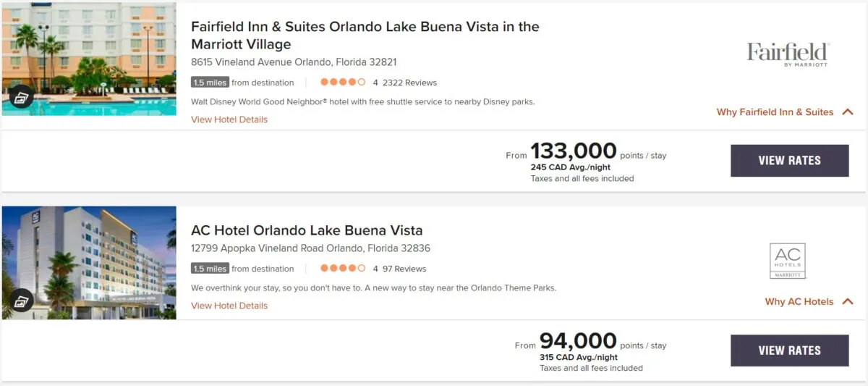Viewport: 868px width, 386px height.
Task: Collapse the Why Fairfield Inn & Suites chevron
Action: [x=848, y=112]
